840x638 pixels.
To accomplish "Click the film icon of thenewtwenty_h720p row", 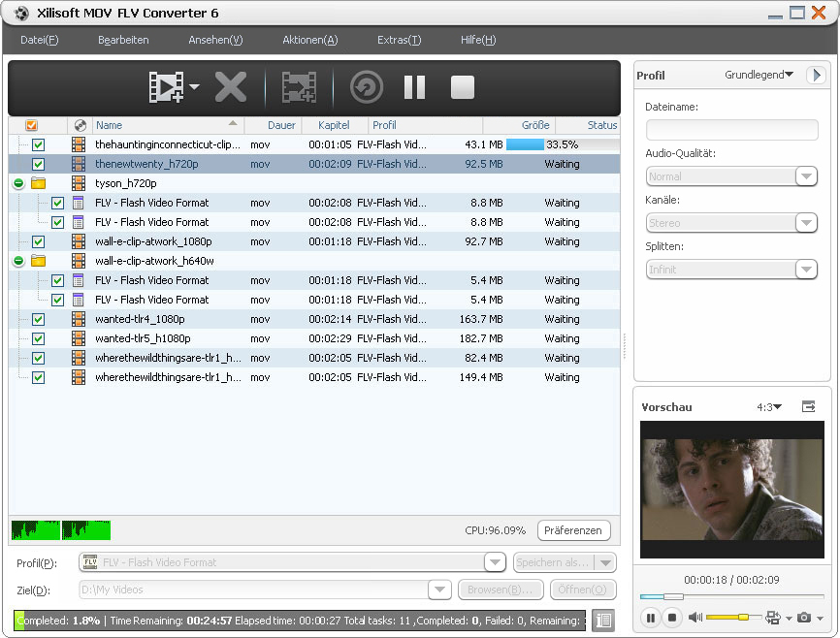I will 79,164.
